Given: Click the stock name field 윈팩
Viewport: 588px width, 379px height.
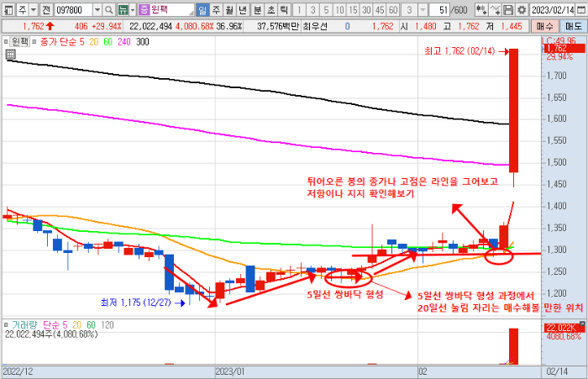Looking at the screenshot, I should point(171,10).
